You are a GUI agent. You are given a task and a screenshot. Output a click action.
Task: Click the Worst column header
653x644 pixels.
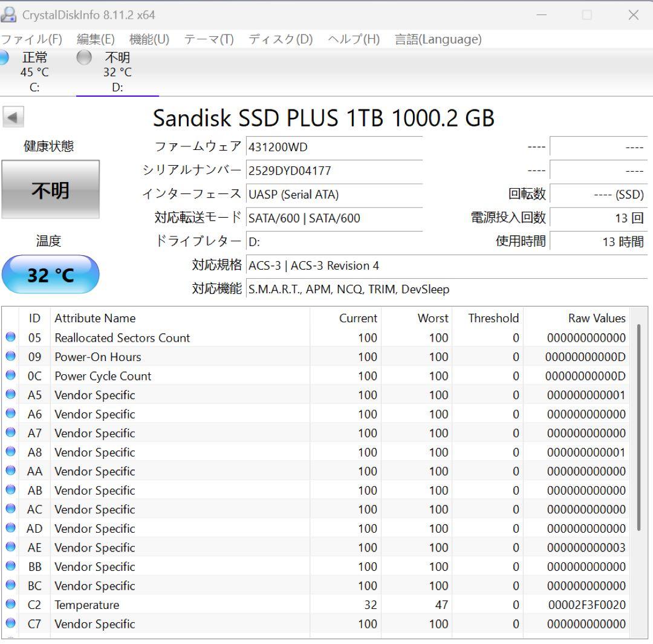pos(417,318)
